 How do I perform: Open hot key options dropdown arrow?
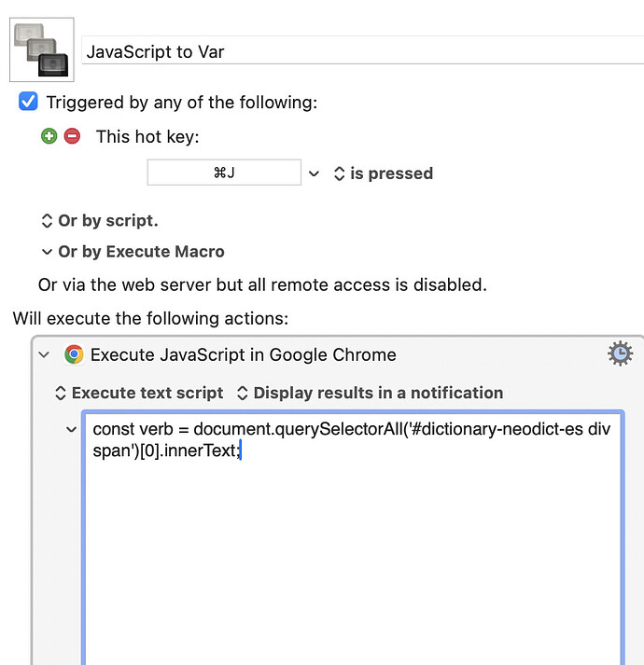coord(314,173)
